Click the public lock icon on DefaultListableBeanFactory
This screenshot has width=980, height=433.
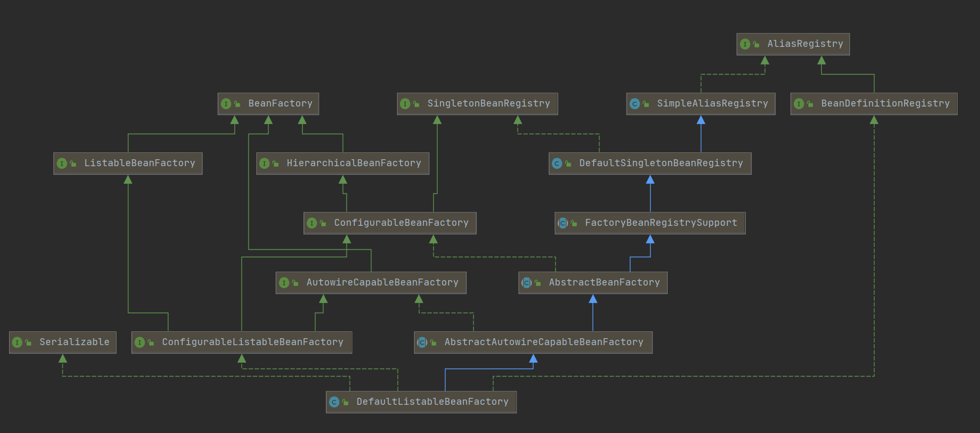(345, 402)
